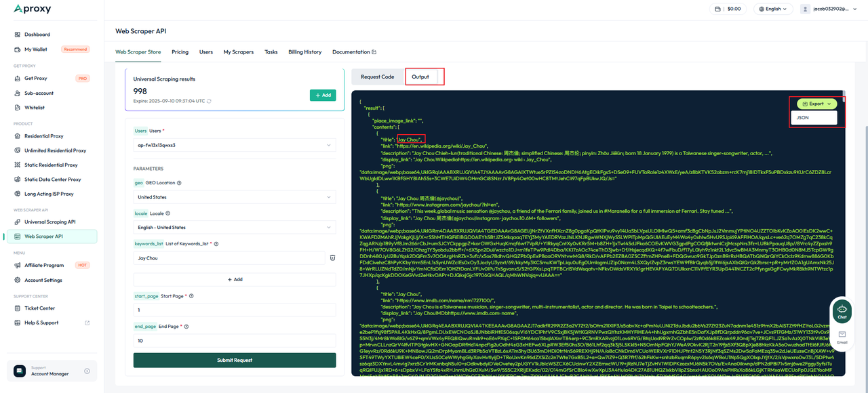Click the green Add button

323,96
